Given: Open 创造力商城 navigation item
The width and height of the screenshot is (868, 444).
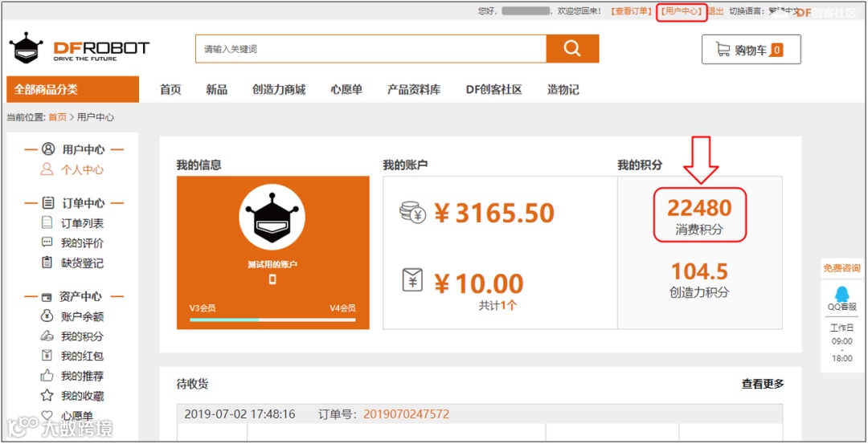Looking at the screenshot, I should pos(279,90).
